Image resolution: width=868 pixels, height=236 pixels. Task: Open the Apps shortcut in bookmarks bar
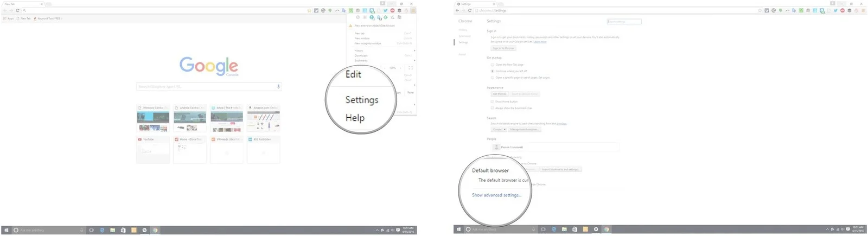coord(8,18)
